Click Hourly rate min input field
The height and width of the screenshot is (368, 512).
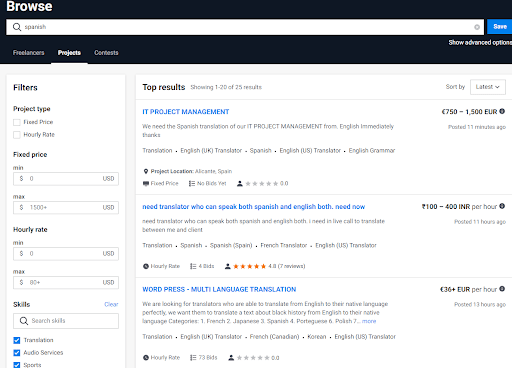[66, 254]
